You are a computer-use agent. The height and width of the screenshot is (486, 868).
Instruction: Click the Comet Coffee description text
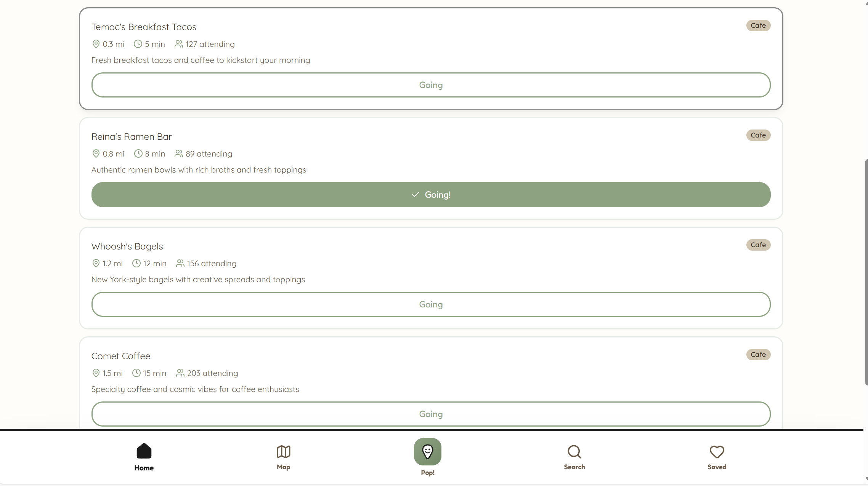click(195, 389)
